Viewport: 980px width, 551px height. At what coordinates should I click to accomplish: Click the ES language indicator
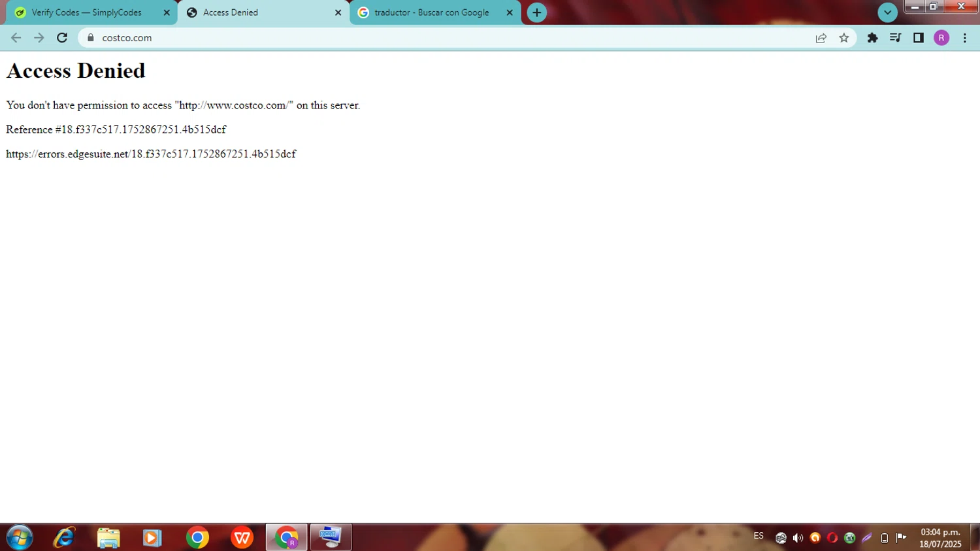pyautogui.click(x=759, y=536)
